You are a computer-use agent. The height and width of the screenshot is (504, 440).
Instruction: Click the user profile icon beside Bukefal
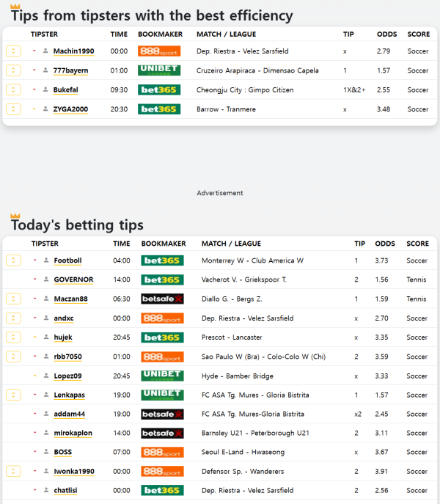[45, 90]
